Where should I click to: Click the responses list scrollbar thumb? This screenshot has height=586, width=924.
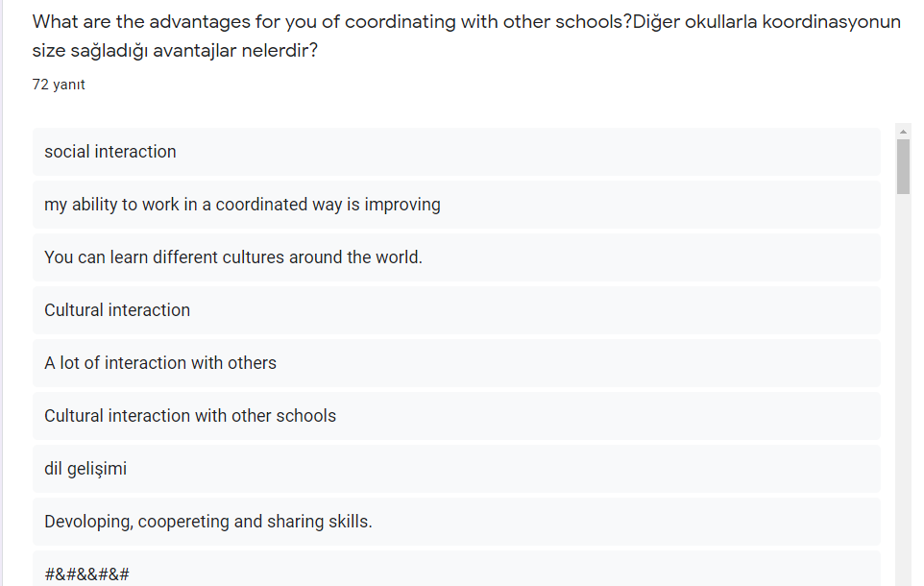click(x=903, y=166)
